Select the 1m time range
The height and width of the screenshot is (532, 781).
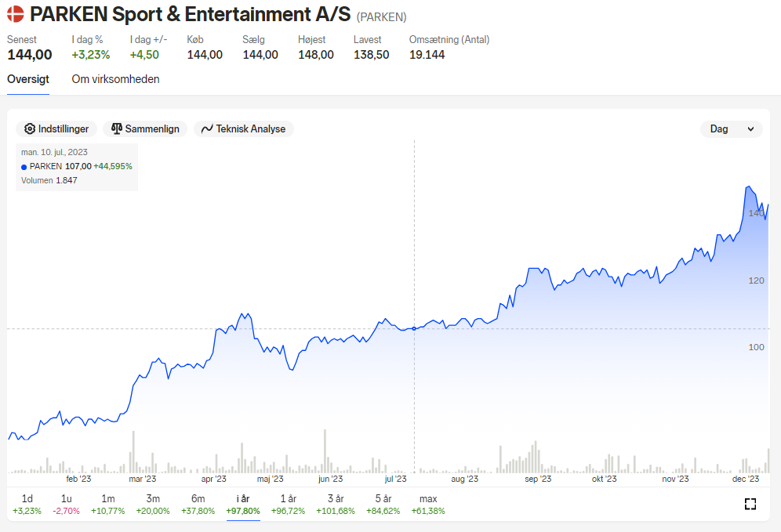point(107,504)
